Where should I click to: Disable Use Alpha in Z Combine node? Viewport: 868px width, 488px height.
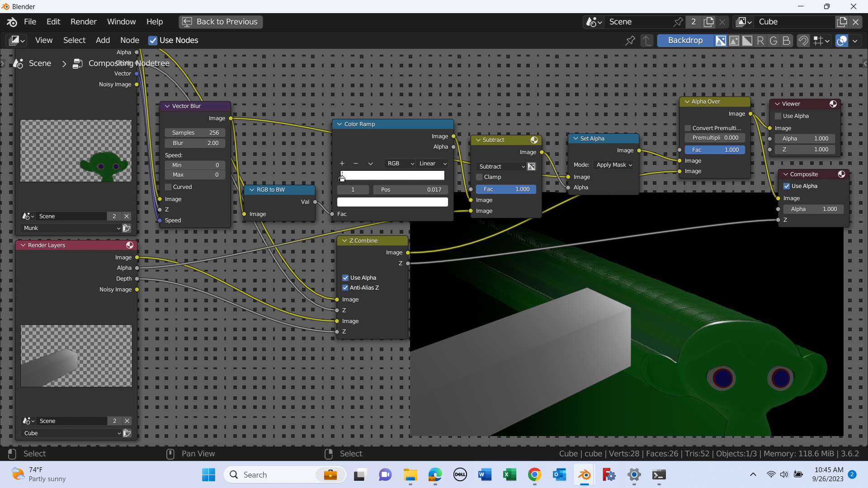coord(345,278)
